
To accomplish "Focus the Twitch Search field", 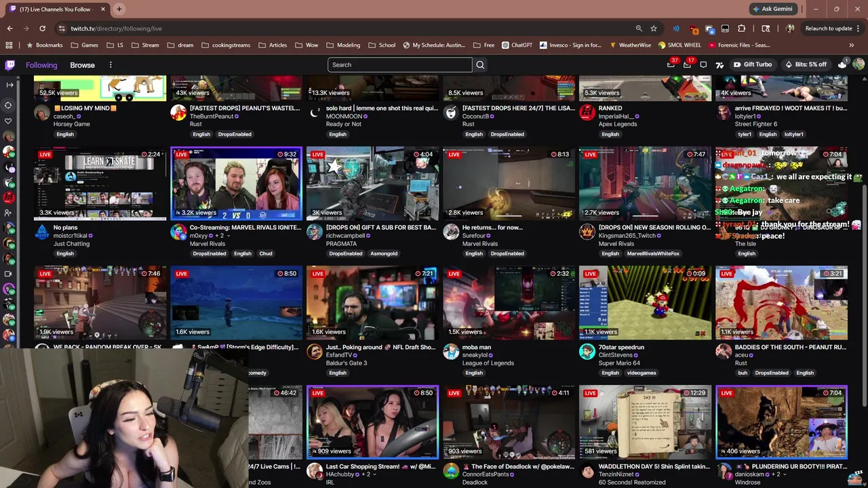I will pos(400,64).
